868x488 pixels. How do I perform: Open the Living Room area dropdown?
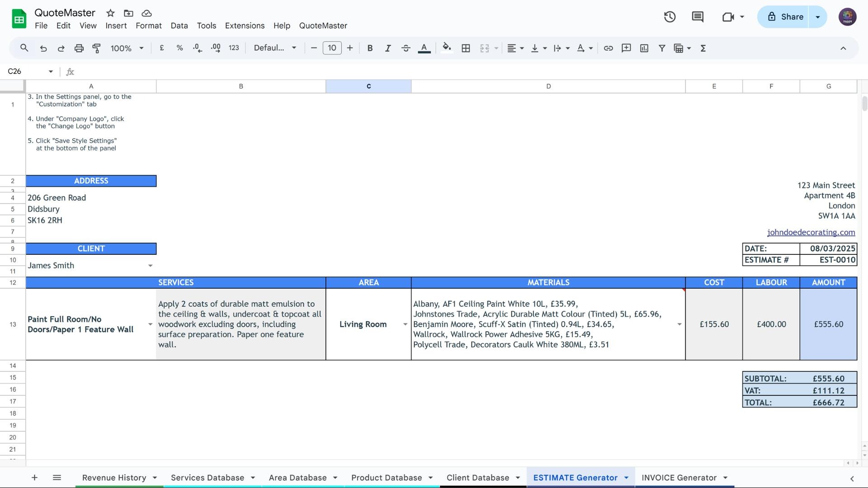tap(405, 324)
